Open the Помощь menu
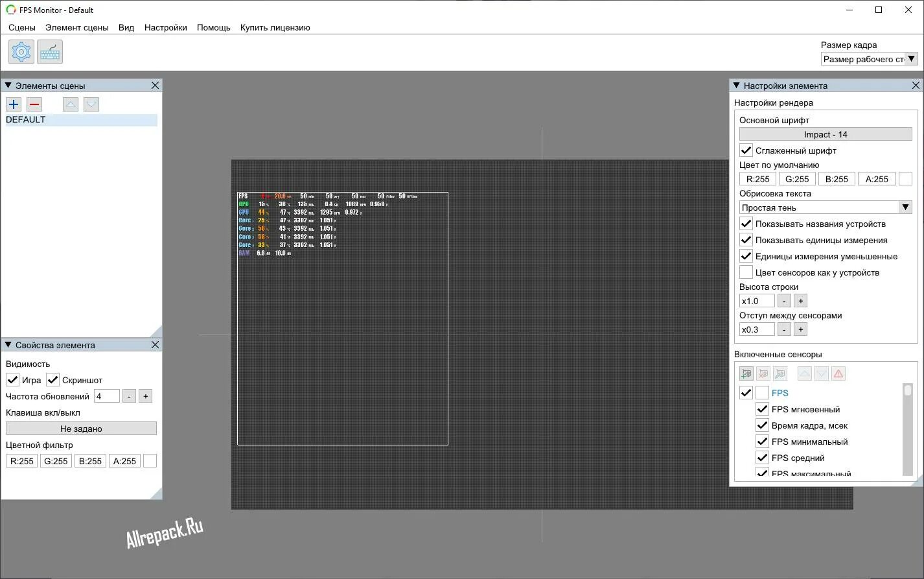The width and height of the screenshot is (924, 579). pyautogui.click(x=214, y=27)
